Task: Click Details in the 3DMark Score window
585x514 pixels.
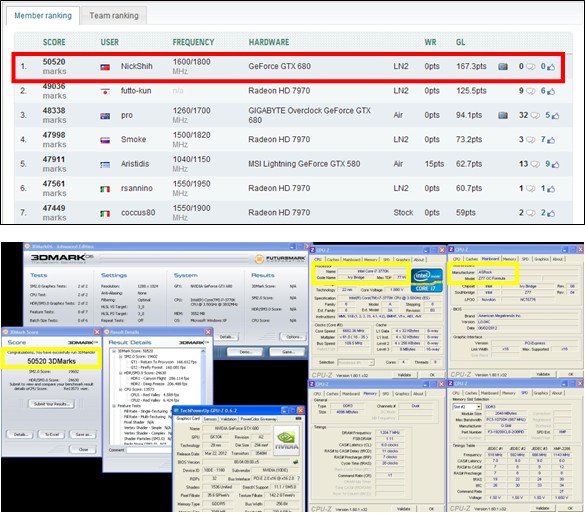Action: 20,435
